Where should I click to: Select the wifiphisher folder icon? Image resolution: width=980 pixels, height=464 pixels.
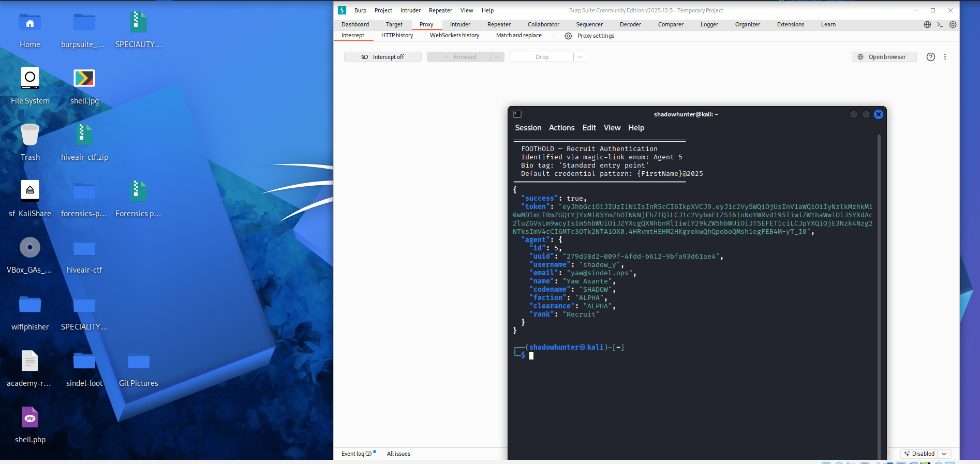[30, 304]
